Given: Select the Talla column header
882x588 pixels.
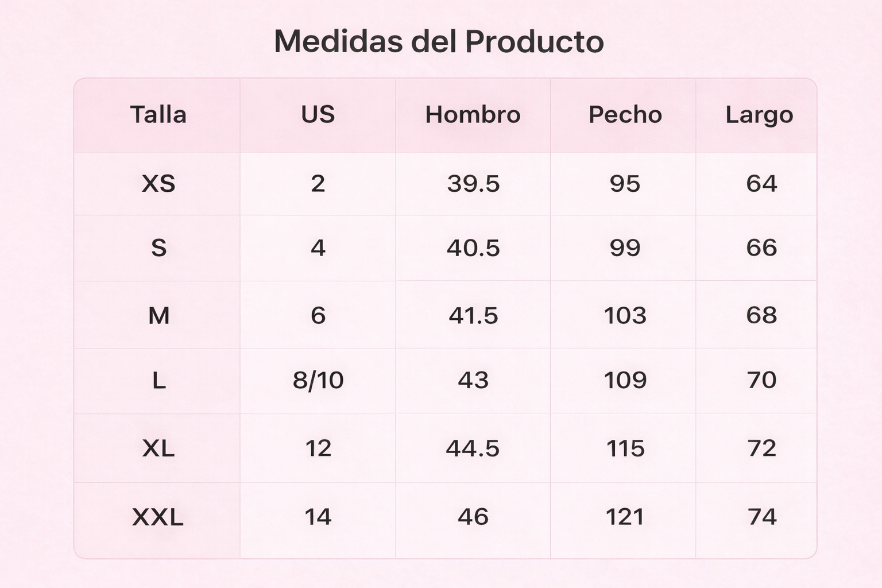Looking at the screenshot, I should (158, 115).
